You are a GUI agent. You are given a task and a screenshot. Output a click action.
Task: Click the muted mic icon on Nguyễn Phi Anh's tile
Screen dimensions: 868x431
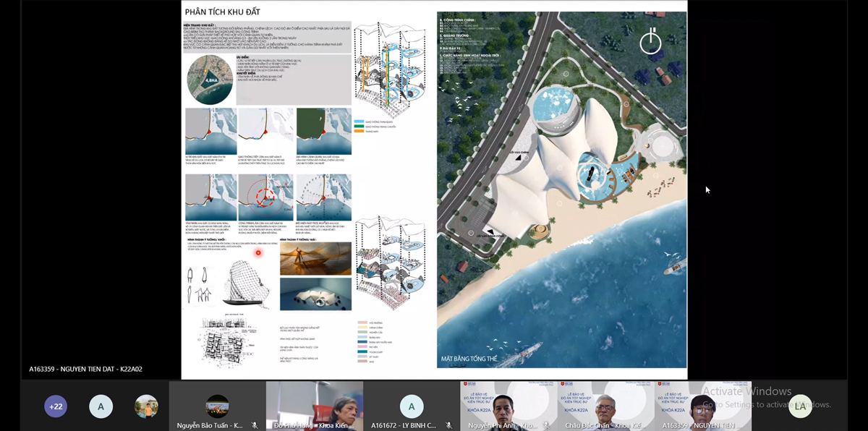click(546, 425)
